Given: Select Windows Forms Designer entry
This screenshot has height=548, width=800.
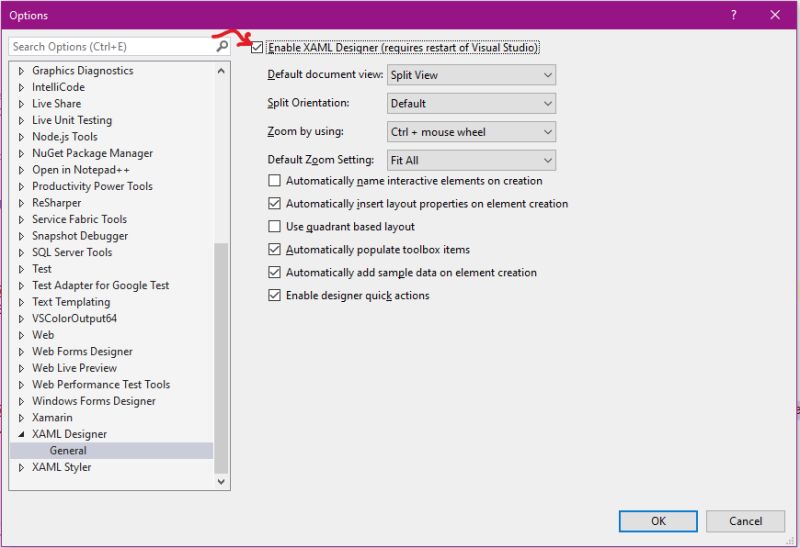Looking at the screenshot, I should tap(94, 401).
